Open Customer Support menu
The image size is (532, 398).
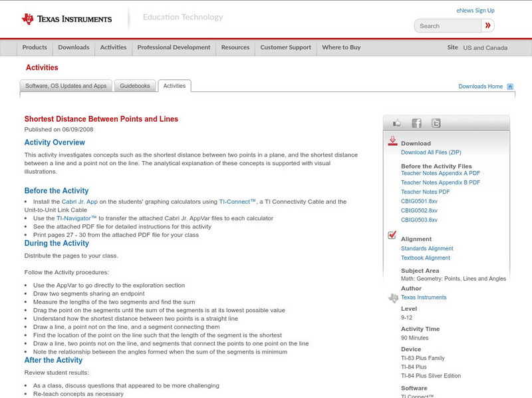[x=286, y=47]
